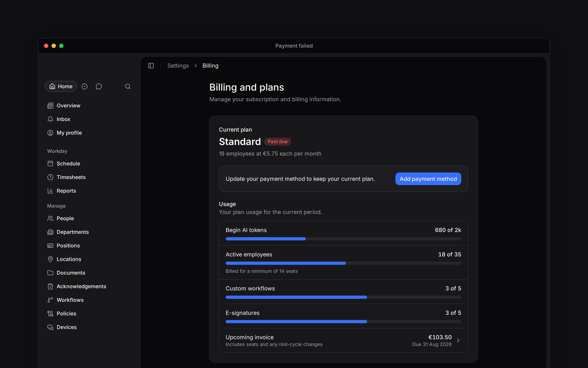Click Settings breadcrumb link
Image resolution: width=588 pixels, height=368 pixels.
(178, 66)
